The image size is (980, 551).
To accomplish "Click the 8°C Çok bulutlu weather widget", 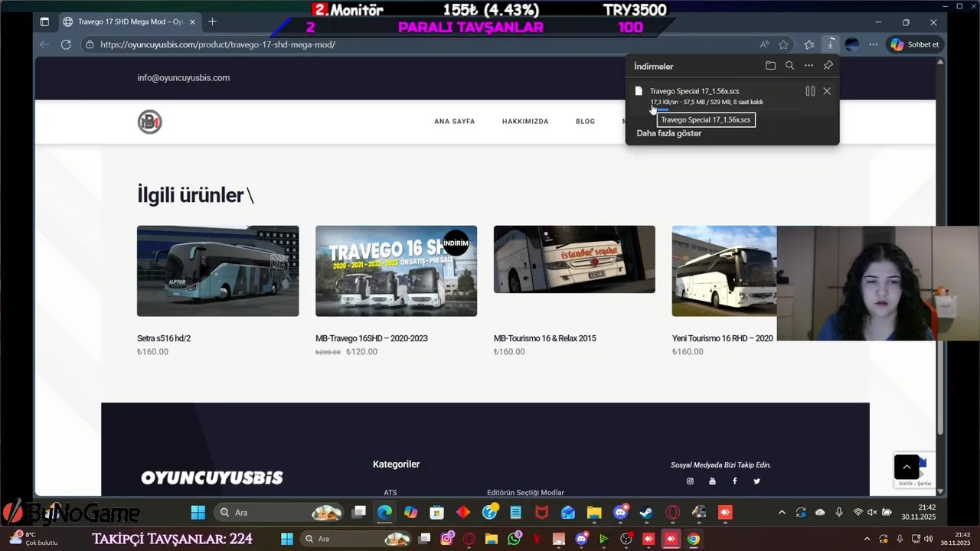I will pos(34,539).
